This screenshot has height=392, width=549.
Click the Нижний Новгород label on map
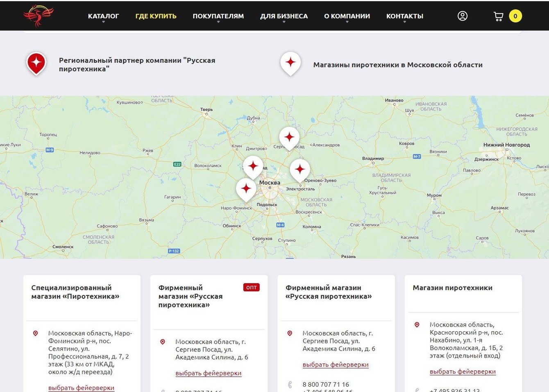pyautogui.click(x=506, y=145)
